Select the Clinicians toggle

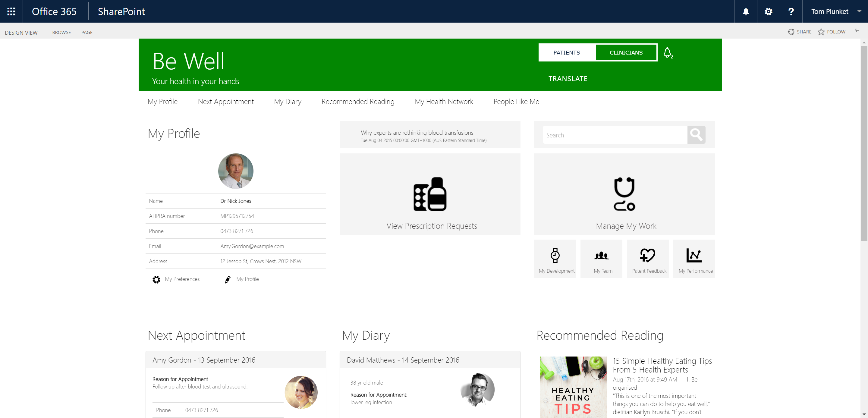626,52
